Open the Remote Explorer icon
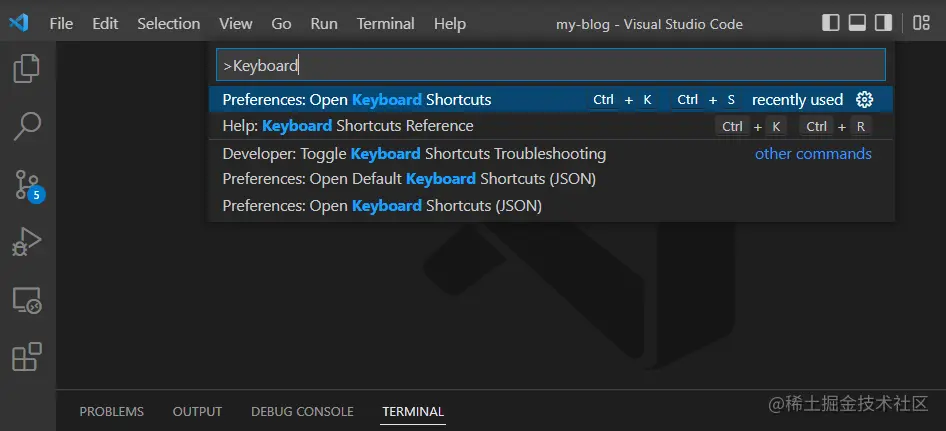946x431 pixels. pyautogui.click(x=27, y=300)
